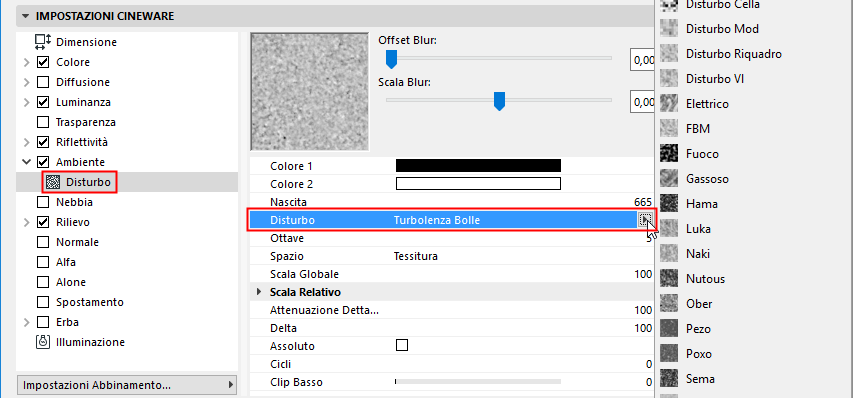Click the Gassoso noise preview icon
The width and height of the screenshot is (853, 398).
tap(669, 178)
